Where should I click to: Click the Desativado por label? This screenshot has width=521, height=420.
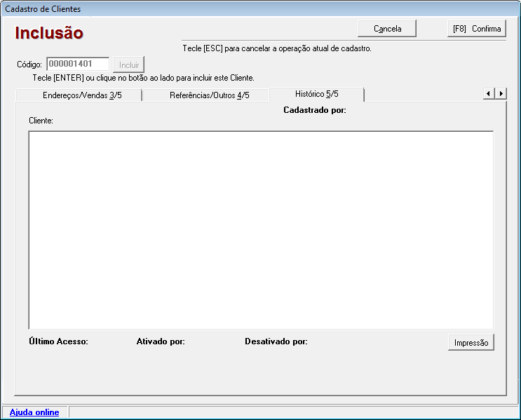[276, 341]
